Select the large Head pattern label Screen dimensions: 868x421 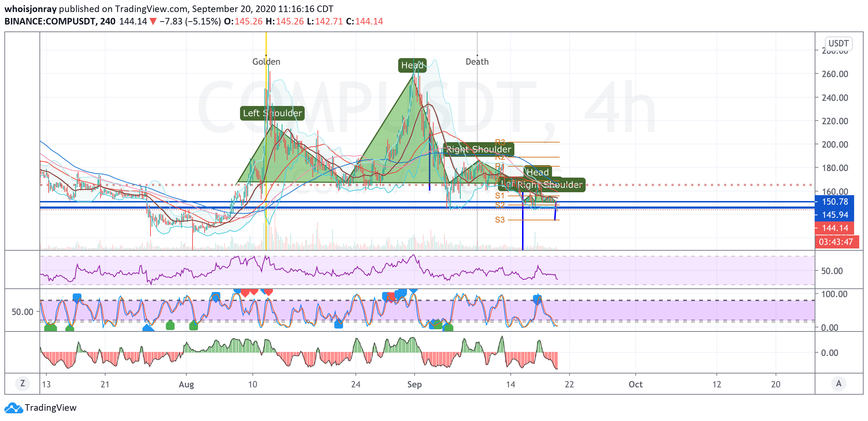[x=412, y=65]
